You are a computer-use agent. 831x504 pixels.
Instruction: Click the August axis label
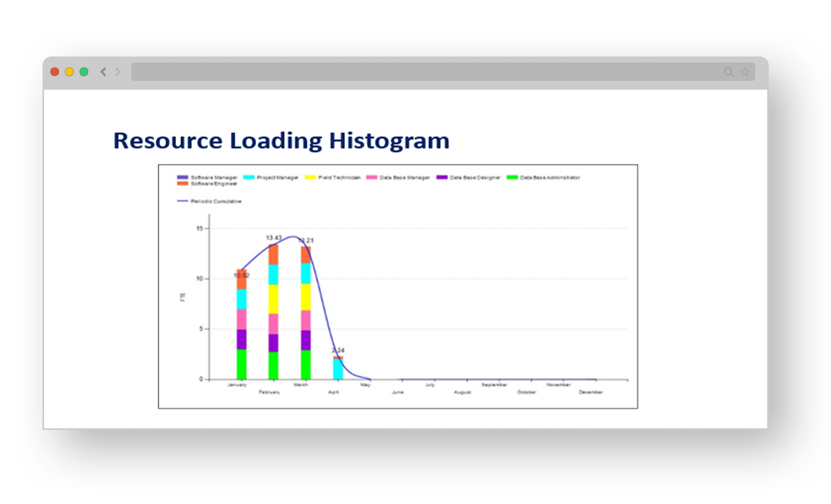(463, 392)
